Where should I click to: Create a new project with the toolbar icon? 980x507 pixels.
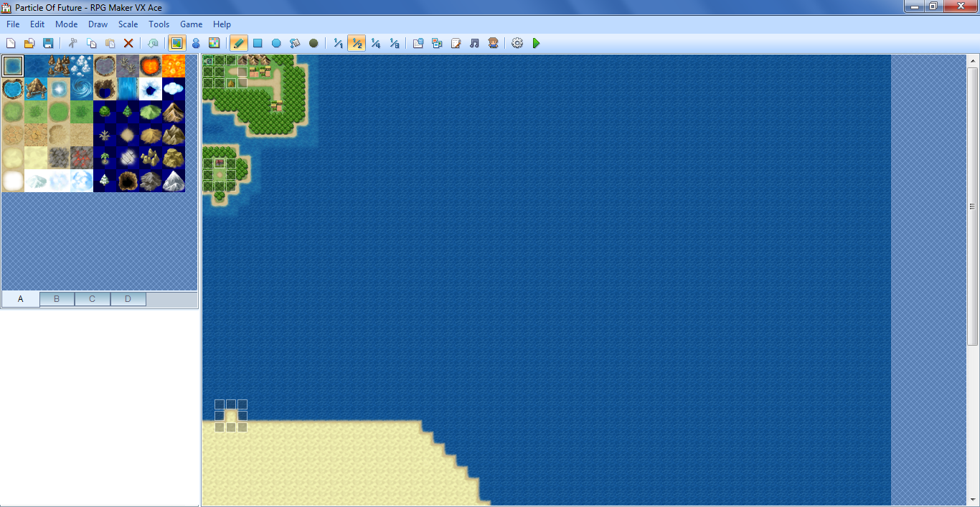pos(11,43)
